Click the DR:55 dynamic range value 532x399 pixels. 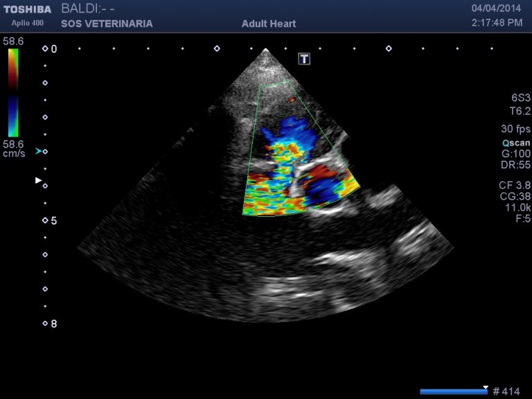pyautogui.click(x=515, y=165)
